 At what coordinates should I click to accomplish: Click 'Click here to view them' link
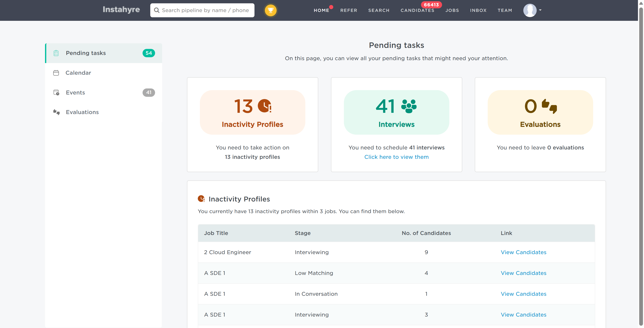point(396,157)
